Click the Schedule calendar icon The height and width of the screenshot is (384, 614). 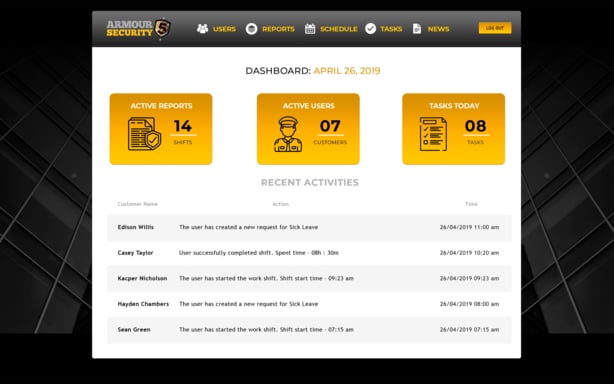pos(310,29)
